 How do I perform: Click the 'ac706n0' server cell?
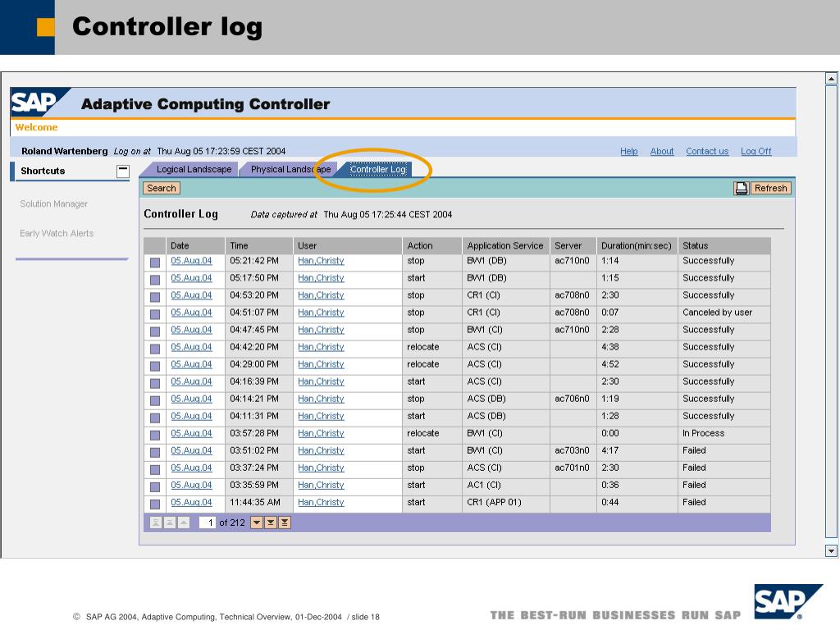[x=572, y=399]
